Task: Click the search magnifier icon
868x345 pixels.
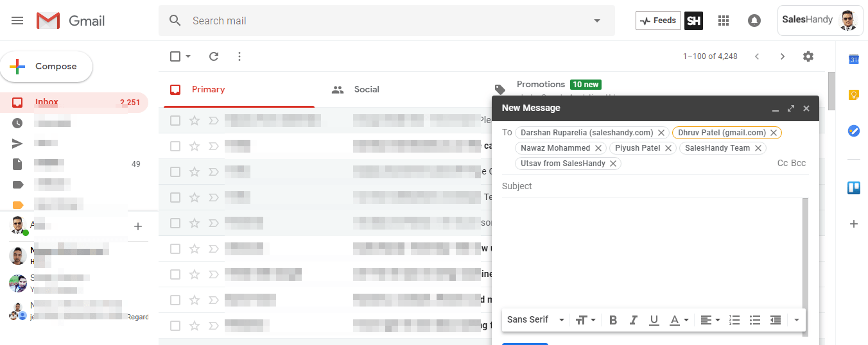Action: click(x=175, y=21)
